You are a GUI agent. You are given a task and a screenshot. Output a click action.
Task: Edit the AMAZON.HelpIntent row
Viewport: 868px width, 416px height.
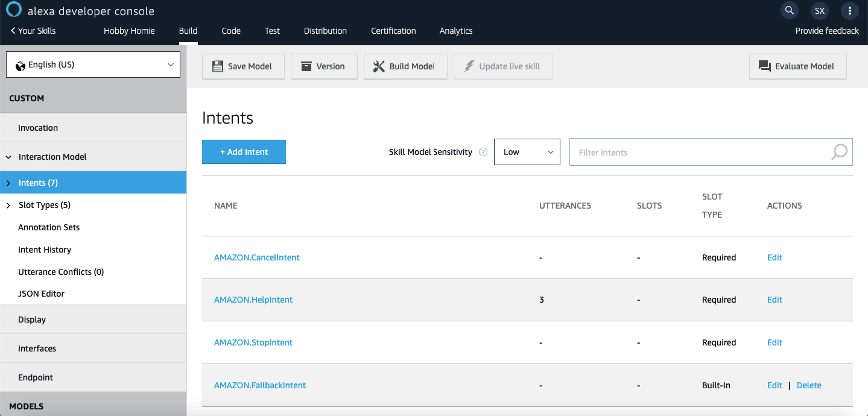[775, 300]
